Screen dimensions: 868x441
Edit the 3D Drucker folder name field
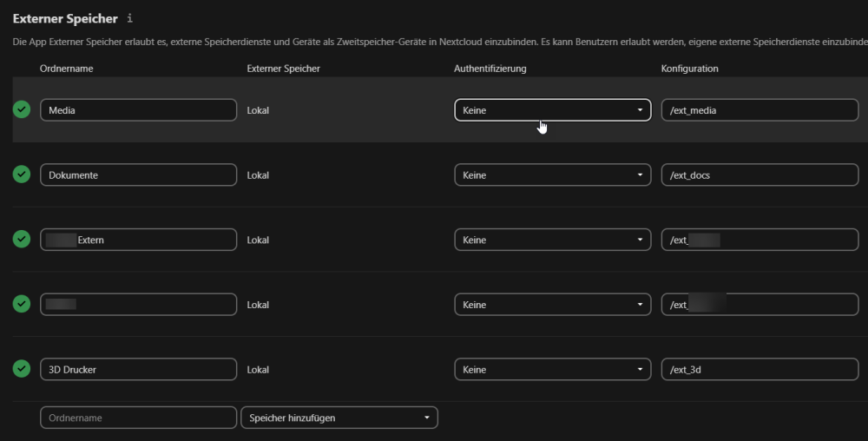tap(138, 369)
